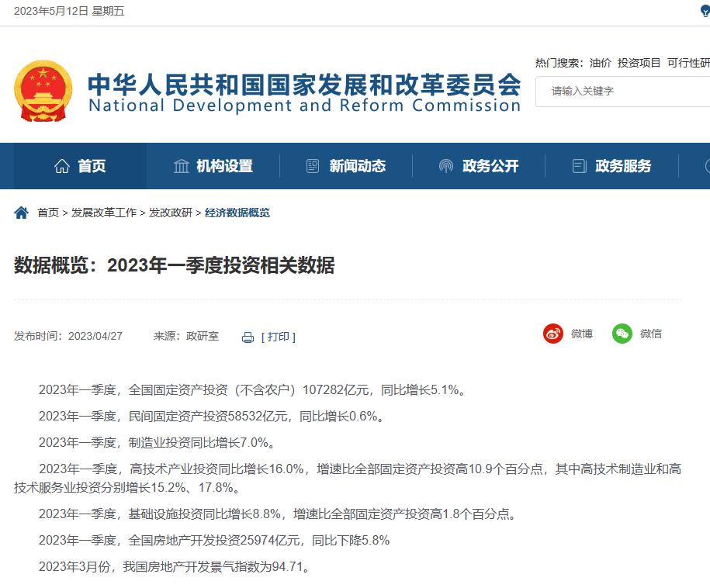710x588 pixels.
Task: Click inside the keyword search box
Action: [x=621, y=92]
